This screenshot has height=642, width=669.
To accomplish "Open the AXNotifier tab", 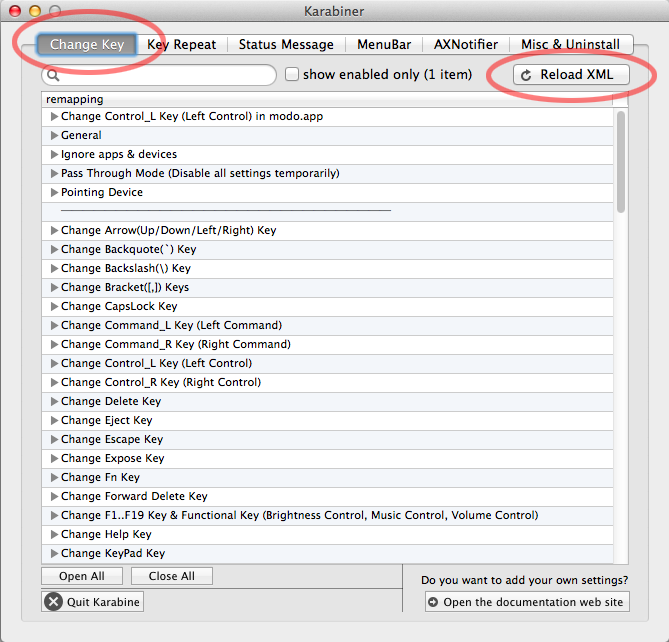I will pos(466,44).
